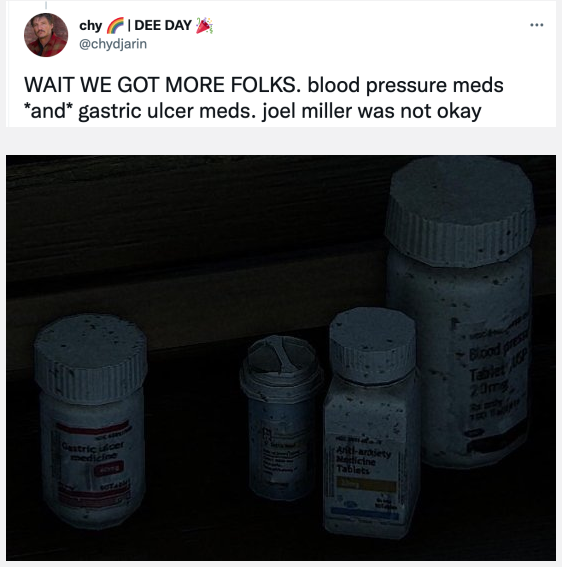The width and height of the screenshot is (562, 567).
Task: Visit the @chydjarin handle link
Action: tap(113, 44)
